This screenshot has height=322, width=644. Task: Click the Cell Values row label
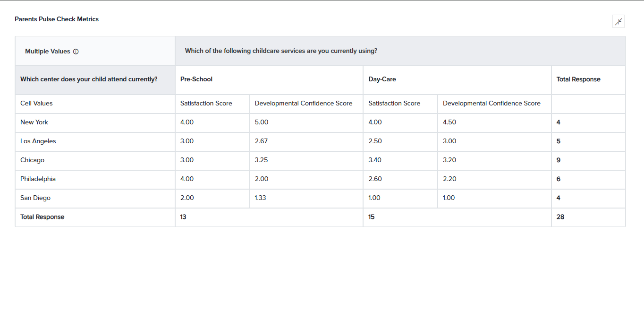click(x=36, y=103)
